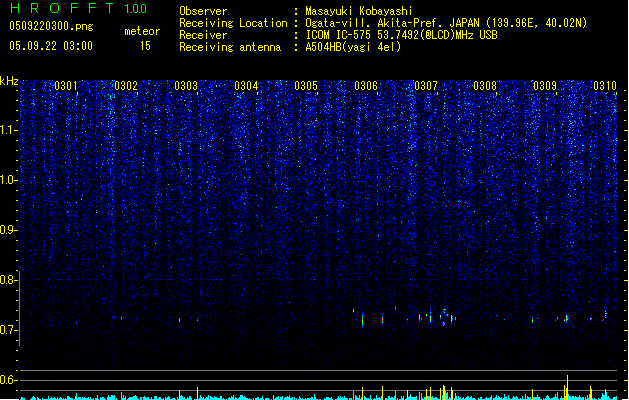Click time marker 0309
Viewport: 629px width, 400px height.
pos(545,86)
